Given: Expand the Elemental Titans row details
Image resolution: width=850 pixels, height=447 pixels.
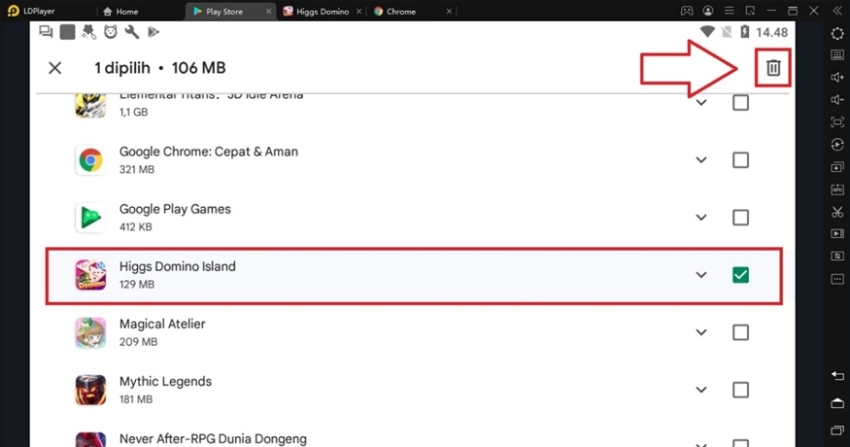Looking at the screenshot, I should 701,102.
